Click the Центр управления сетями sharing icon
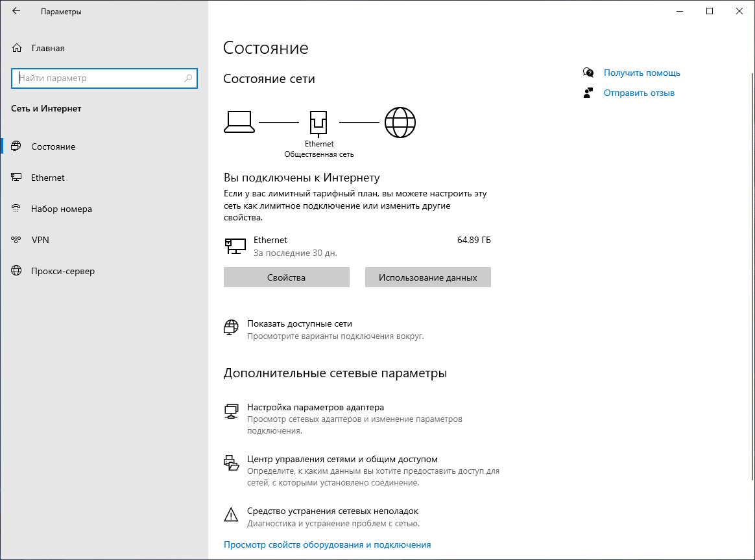The width and height of the screenshot is (755, 560). click(x=231, y=463)
